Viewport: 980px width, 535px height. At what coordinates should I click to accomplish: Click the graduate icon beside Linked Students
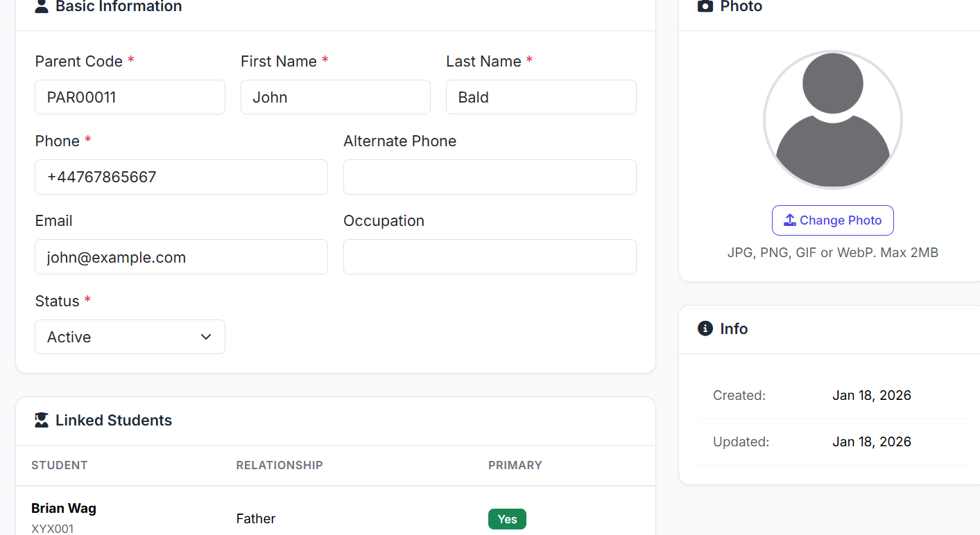[x=42, y=420]
